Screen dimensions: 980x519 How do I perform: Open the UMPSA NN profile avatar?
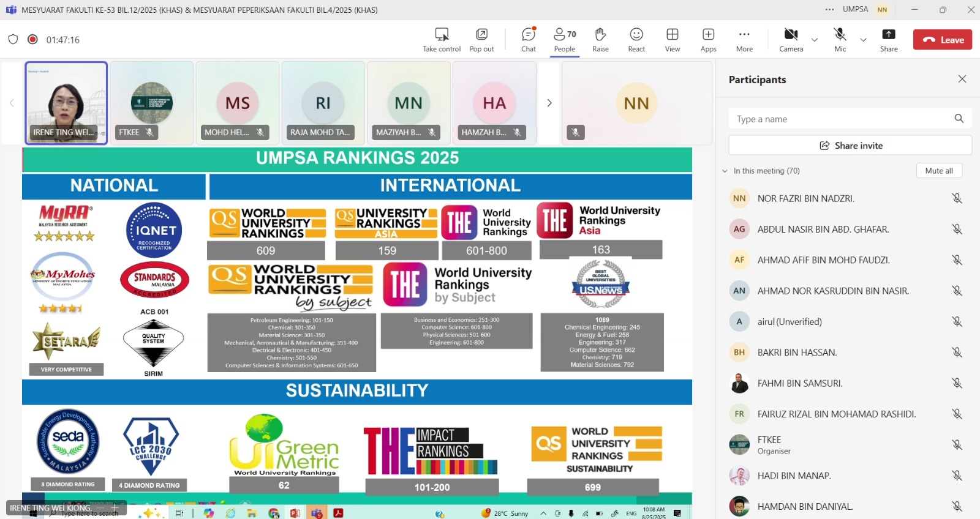(882, 9)
